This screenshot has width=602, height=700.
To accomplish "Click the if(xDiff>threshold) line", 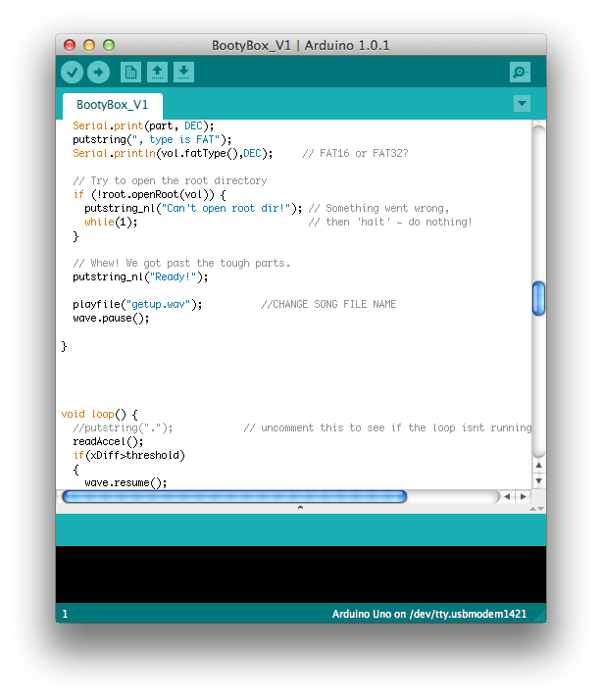I will 129,455.
